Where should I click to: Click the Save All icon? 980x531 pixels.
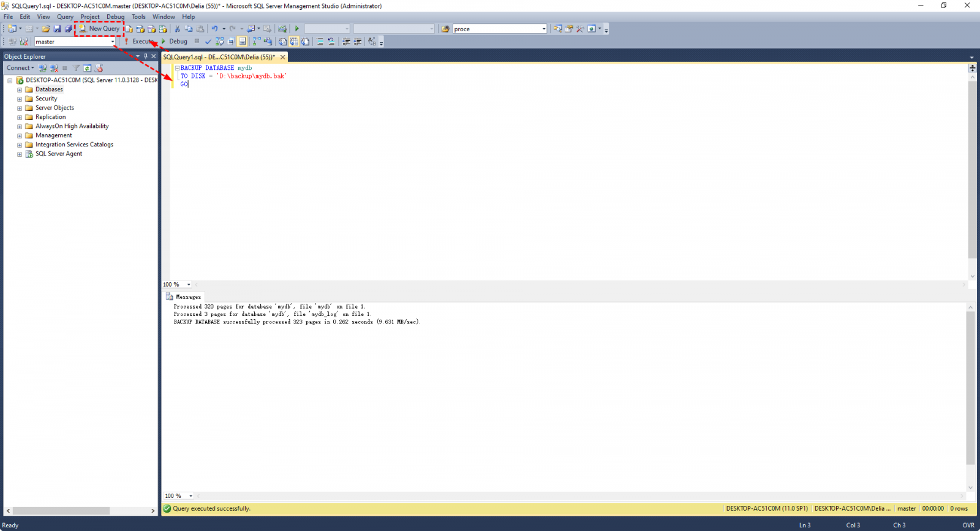(x=69, y=29)
